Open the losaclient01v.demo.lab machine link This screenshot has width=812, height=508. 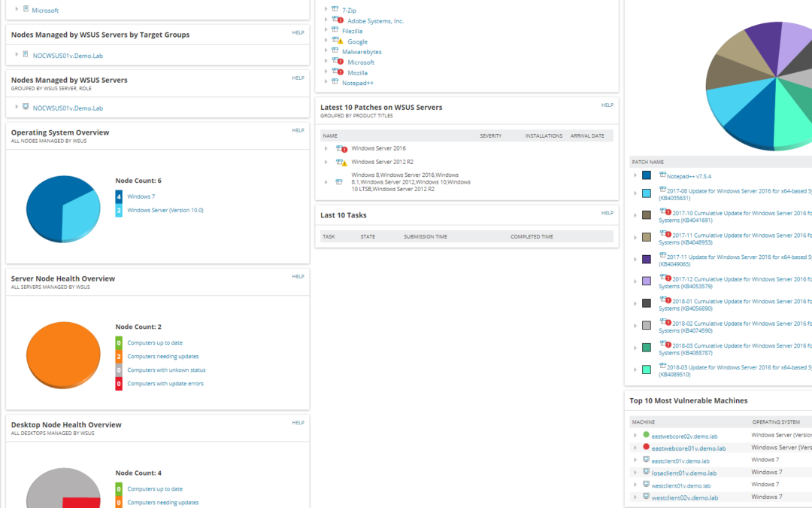pyautogui.click(x=683, y=473)
